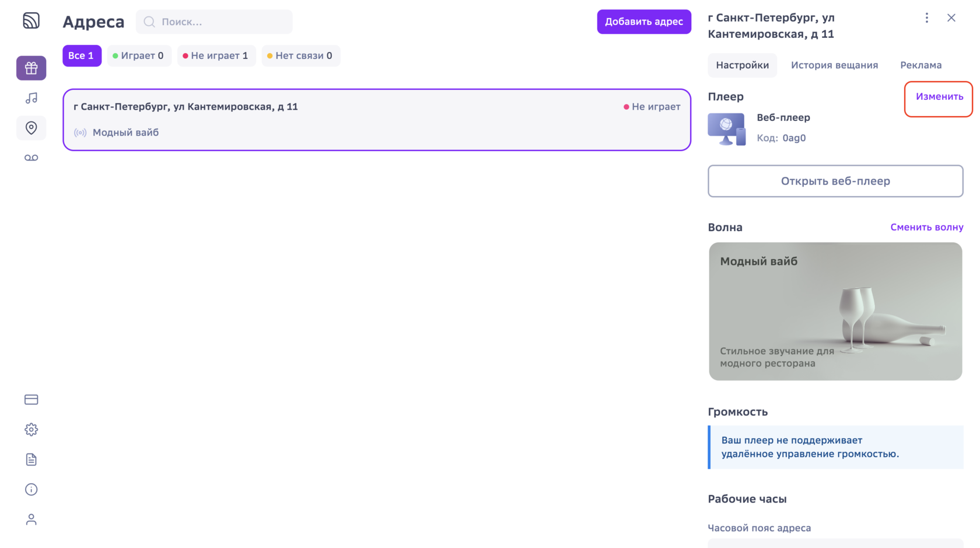Click the Не играет status on the address card
This screenshot has height=548, width=980.
652,107
